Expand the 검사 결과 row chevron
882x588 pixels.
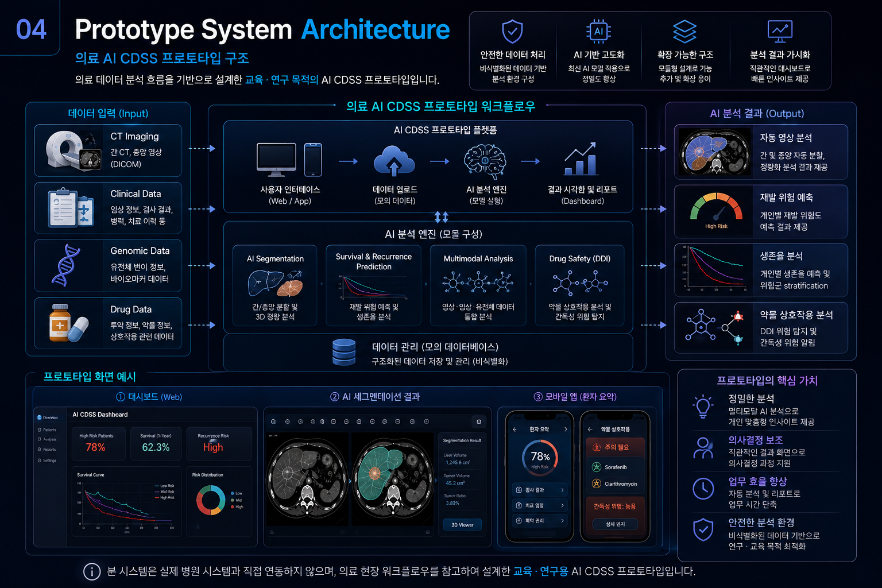tap(562, 490)
